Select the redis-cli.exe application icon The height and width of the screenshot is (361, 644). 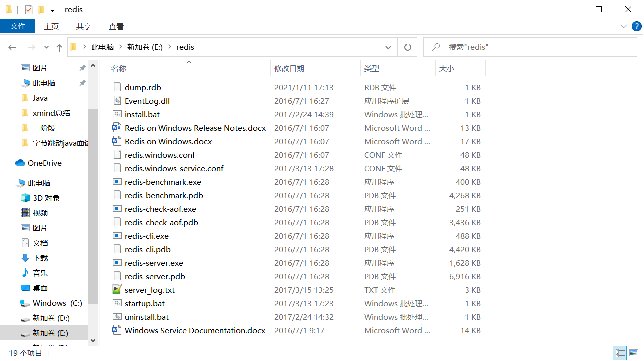[x=117, y=236]
